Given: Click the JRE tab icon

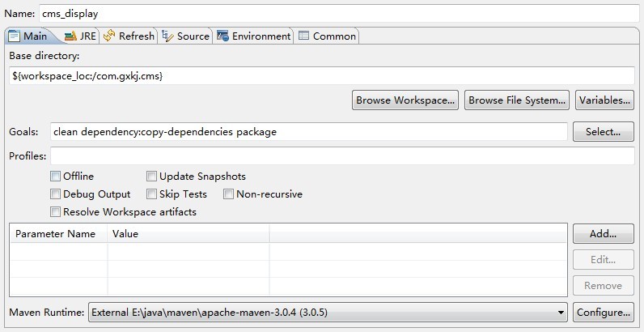Looking at the screenshot, I should coord(70,36).
